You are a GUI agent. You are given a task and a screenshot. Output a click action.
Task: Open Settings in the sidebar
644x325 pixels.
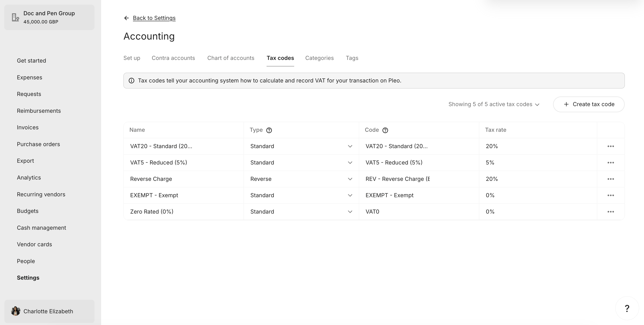[x=28, y=278]
